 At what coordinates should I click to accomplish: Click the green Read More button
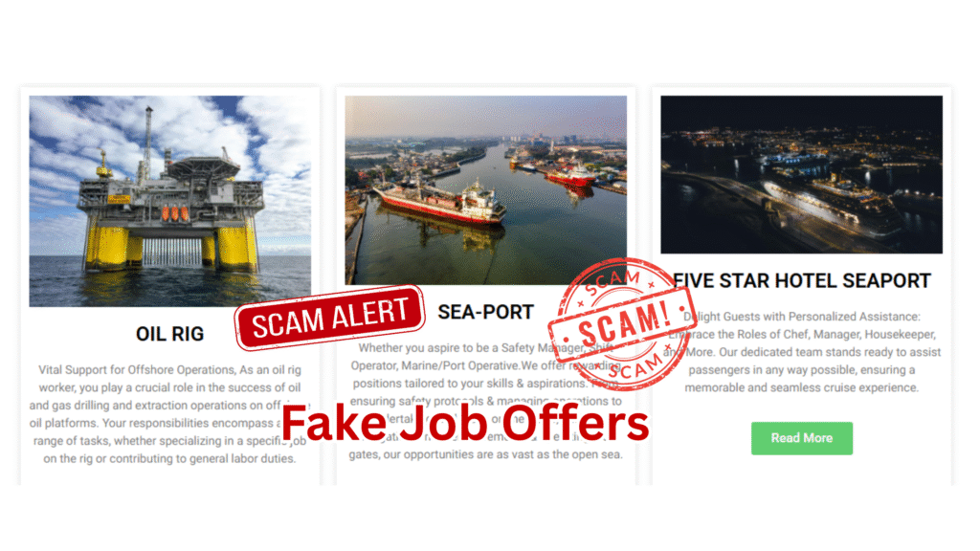(x=801, y=438)
